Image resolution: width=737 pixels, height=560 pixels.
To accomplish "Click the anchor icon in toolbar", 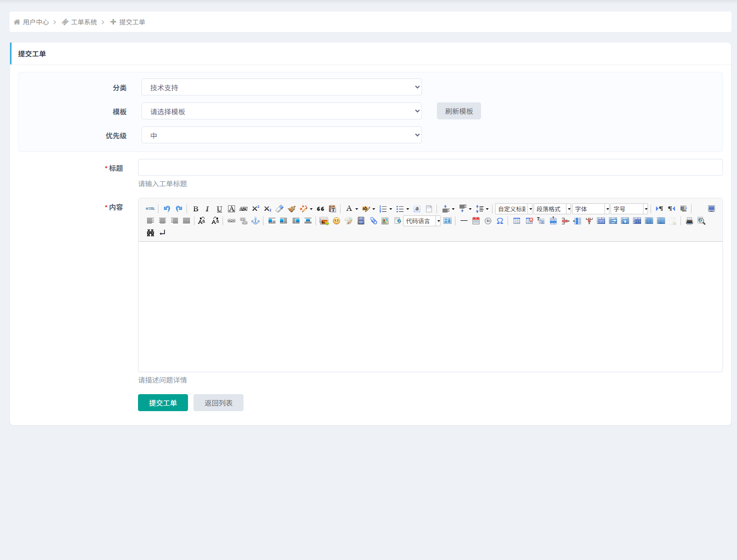I will (x=255, y=221).
